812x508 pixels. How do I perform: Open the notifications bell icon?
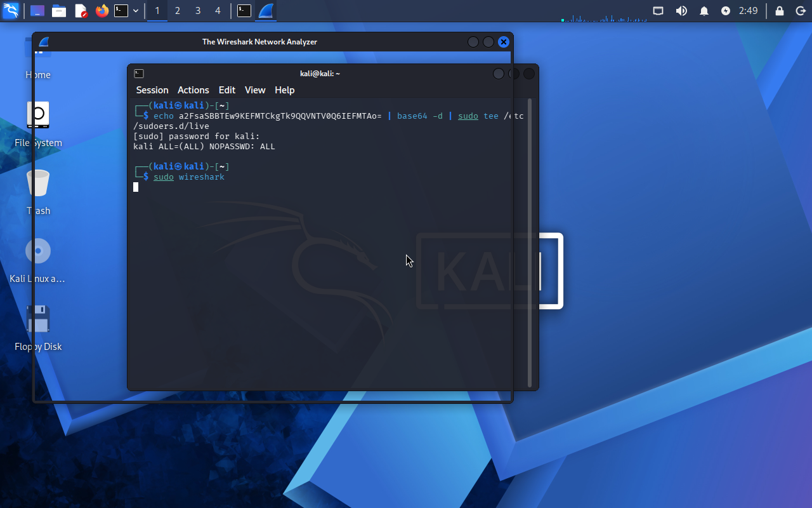[x=704, y=11]
